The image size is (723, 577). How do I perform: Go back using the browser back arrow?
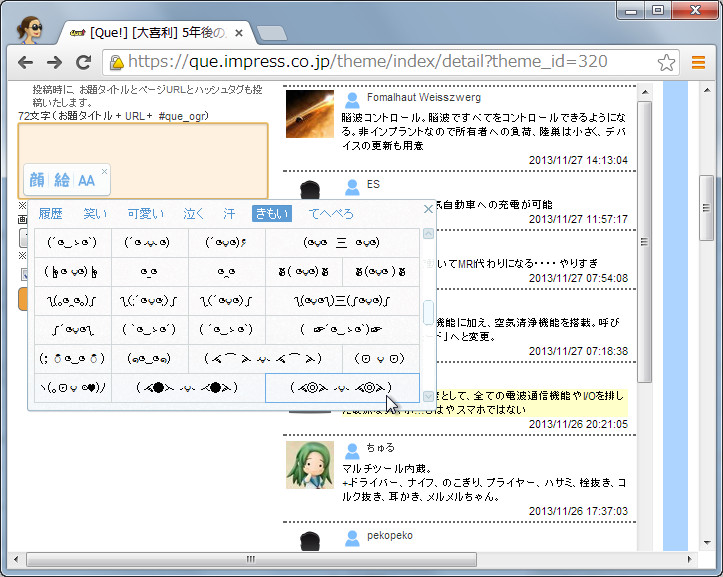click(26, 62)
